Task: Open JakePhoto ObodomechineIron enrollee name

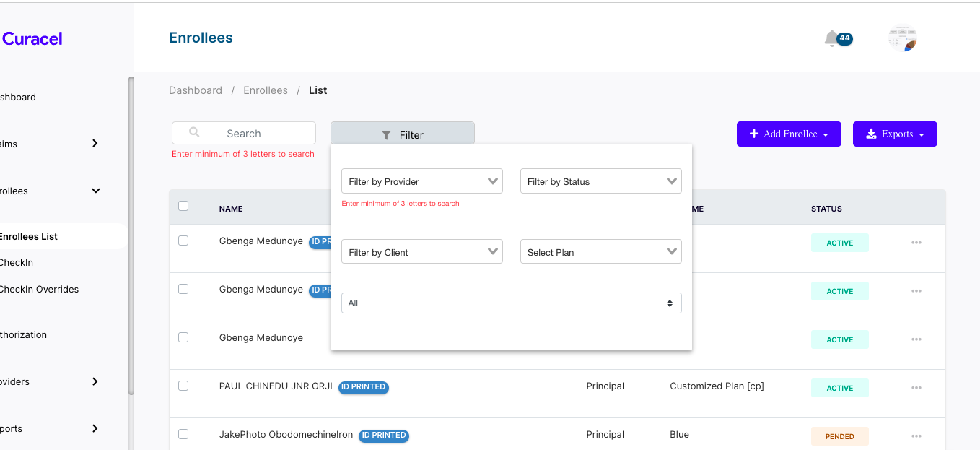Action: [286, 435]
